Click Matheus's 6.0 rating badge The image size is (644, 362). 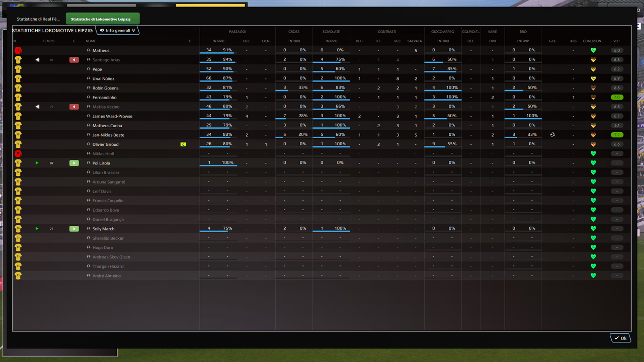coord(617,50)
